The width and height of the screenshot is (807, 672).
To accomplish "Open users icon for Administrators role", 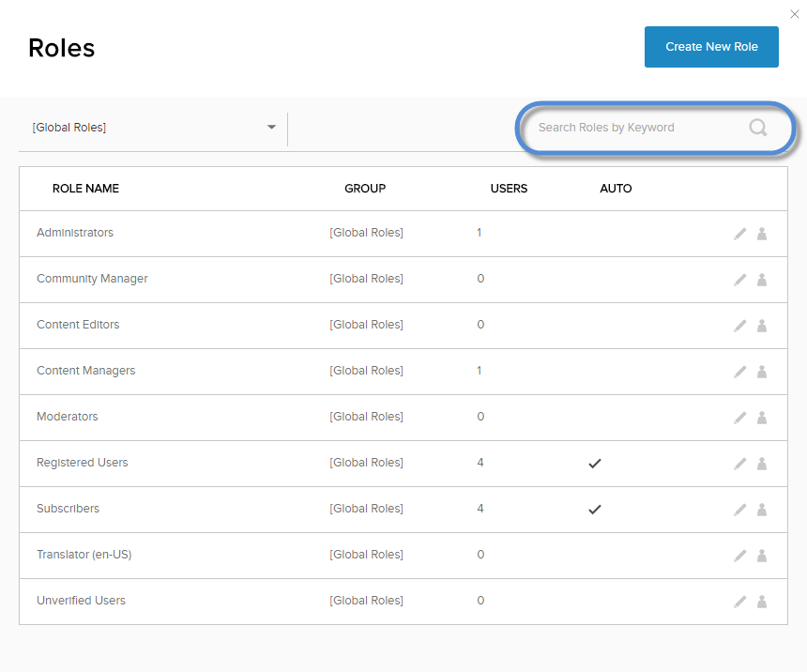I will tap(762, 234).
